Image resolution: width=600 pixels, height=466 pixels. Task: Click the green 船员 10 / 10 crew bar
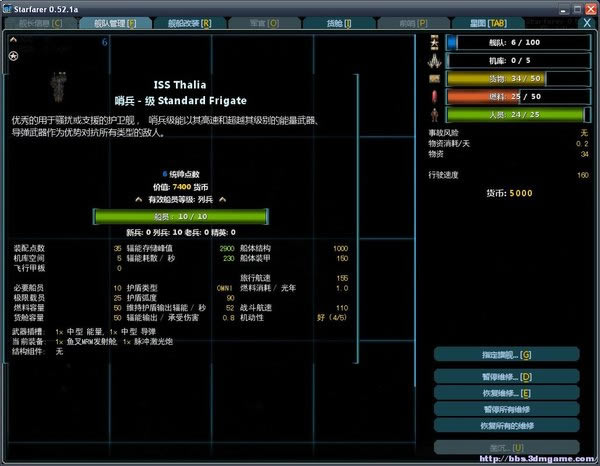[180, 215]
